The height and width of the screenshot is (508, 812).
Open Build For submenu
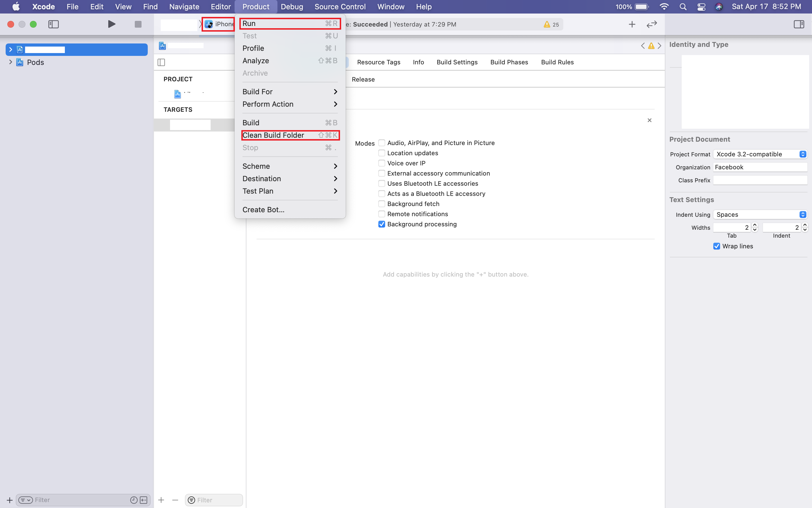coord(290,92)
